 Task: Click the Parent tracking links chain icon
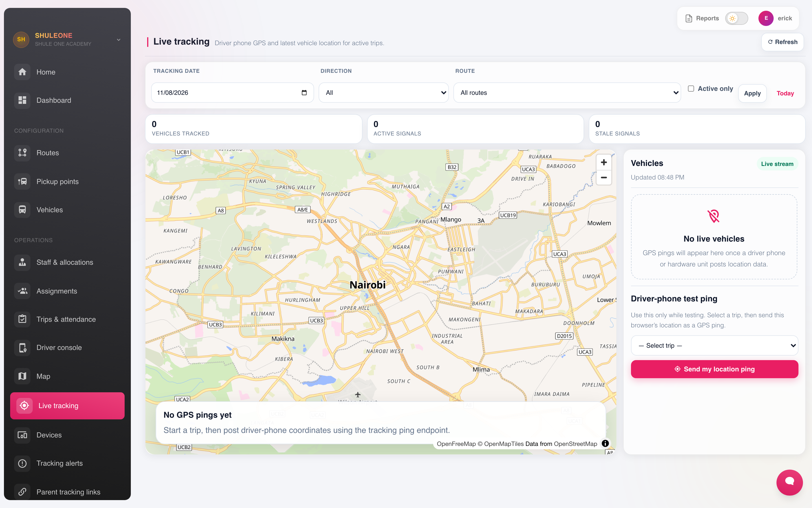22,492
